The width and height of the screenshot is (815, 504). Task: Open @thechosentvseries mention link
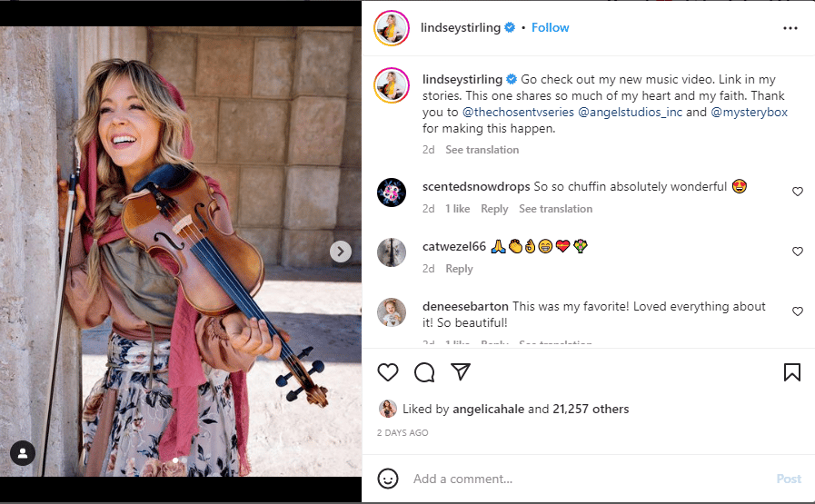pyautogui.click(x=517, y=112)
